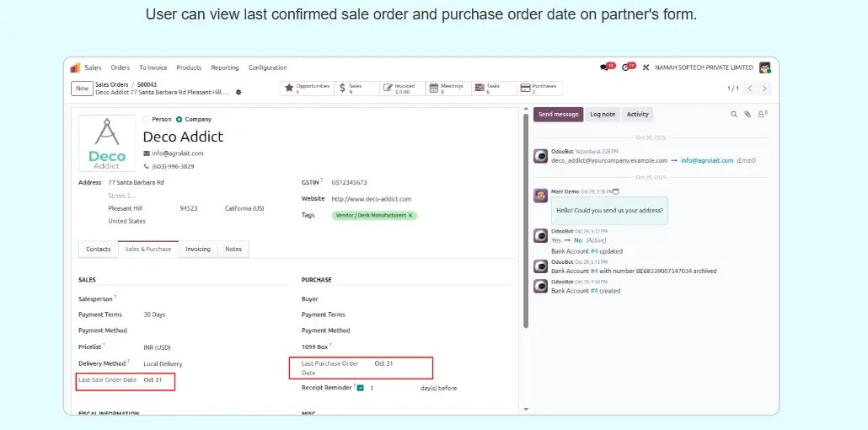Remove the Vendor / Desk Manufacturers tag
Screen dimensions: 868x430
[x=410, y=215]
